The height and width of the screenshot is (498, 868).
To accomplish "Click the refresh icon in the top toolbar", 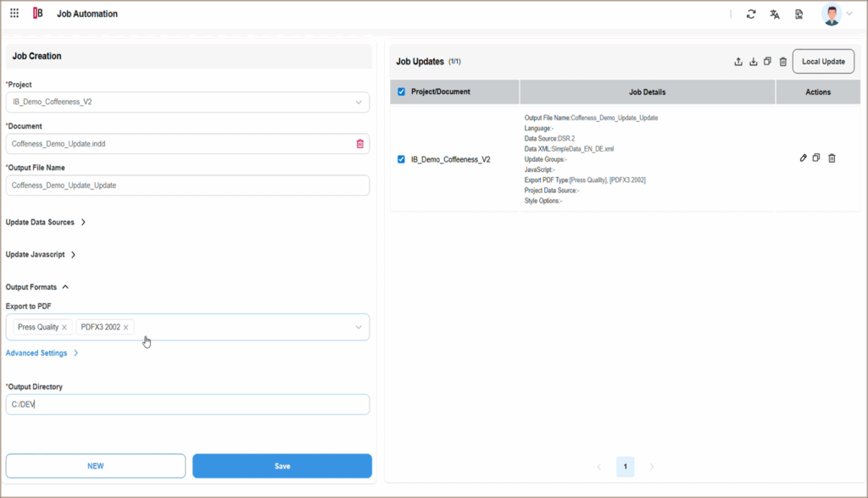I will click(751, 14).
